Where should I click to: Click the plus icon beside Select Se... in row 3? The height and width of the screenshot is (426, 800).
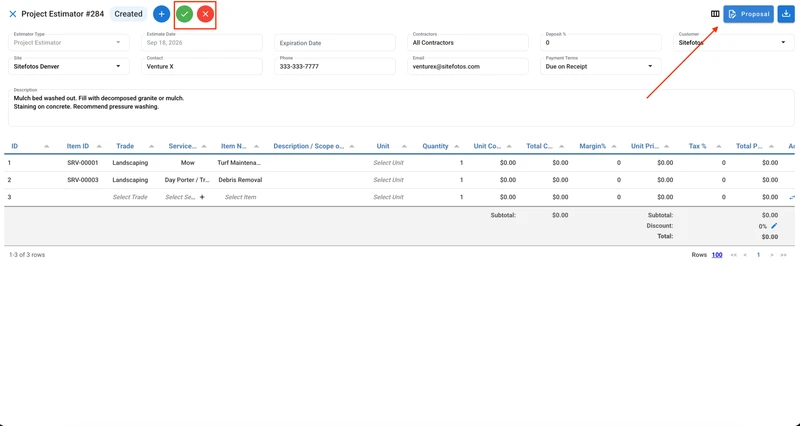pos(202,197)
